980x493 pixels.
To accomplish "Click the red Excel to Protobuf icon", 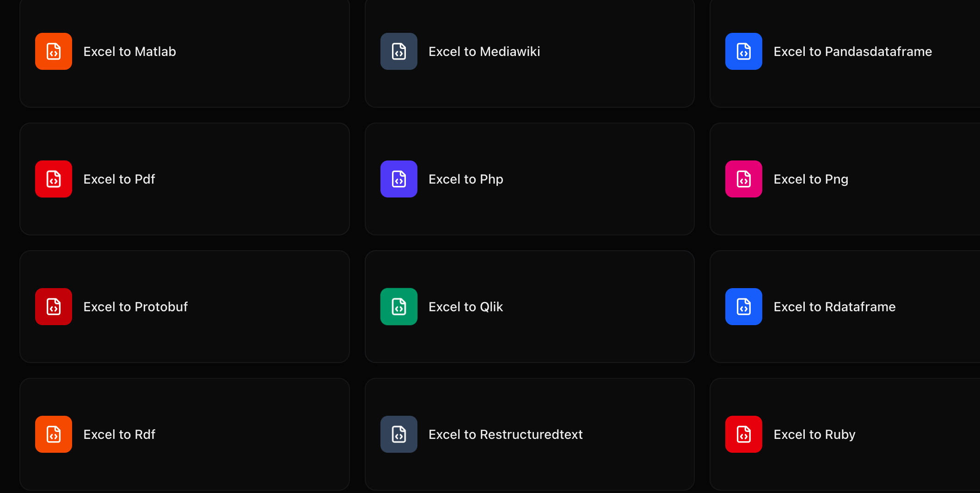I will click(53, 307).
